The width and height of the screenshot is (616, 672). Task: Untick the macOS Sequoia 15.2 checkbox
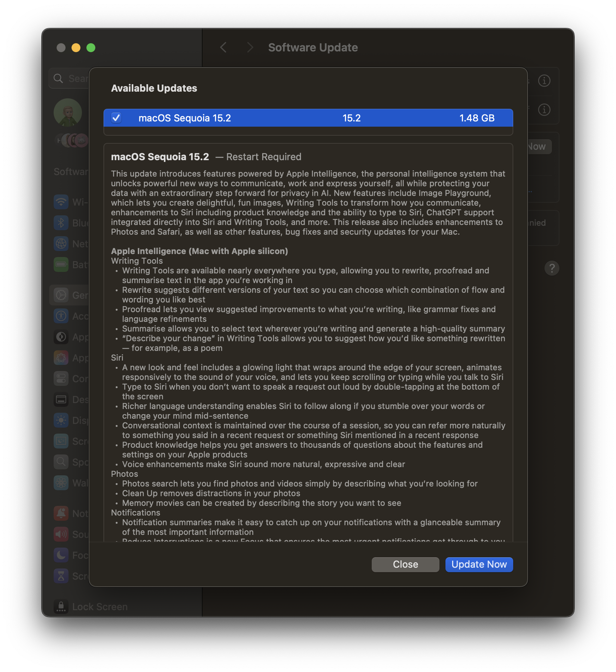pyautogui.click(x=116, y=118)
